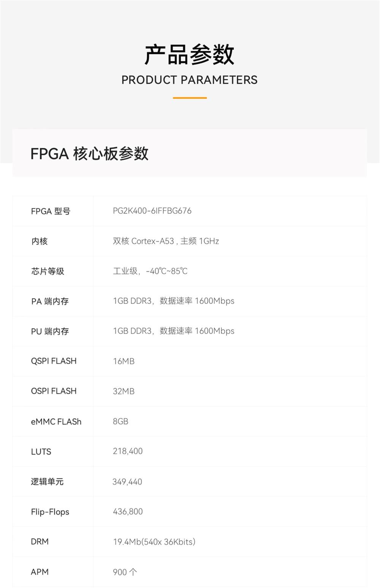
Task: Select the 工业级 temperature range value
Action: (x=150, y=271)
